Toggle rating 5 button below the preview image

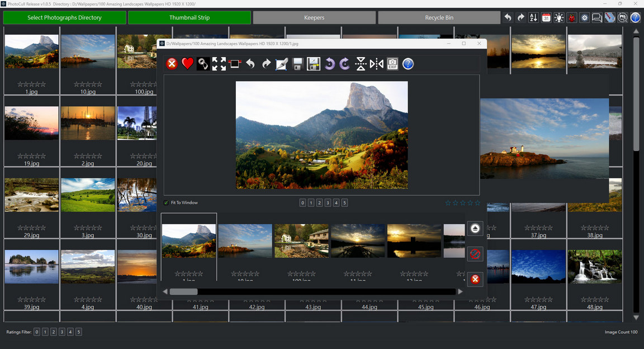[x=344, y=202]
